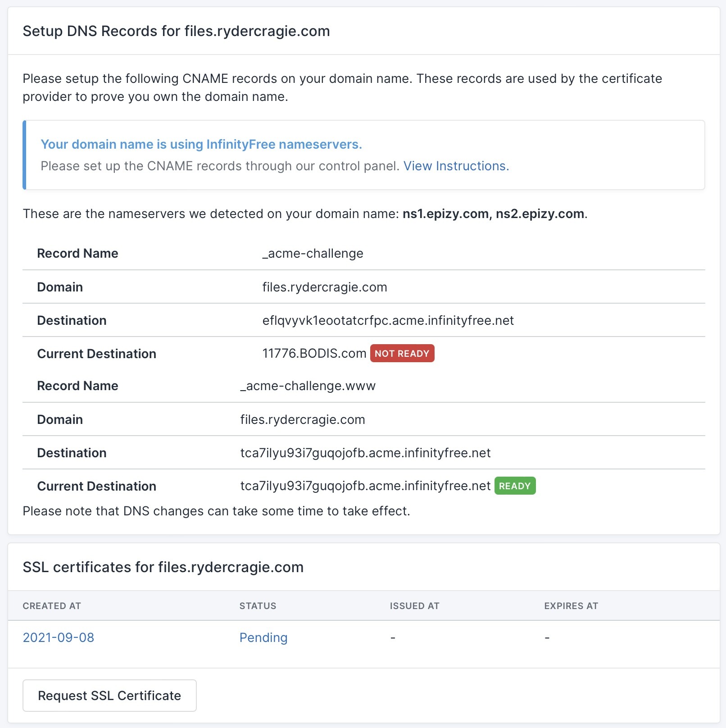Click the first _acme-challenge record name
The height and width of the screenshot is (728, 726).
(x=313, y=254)
